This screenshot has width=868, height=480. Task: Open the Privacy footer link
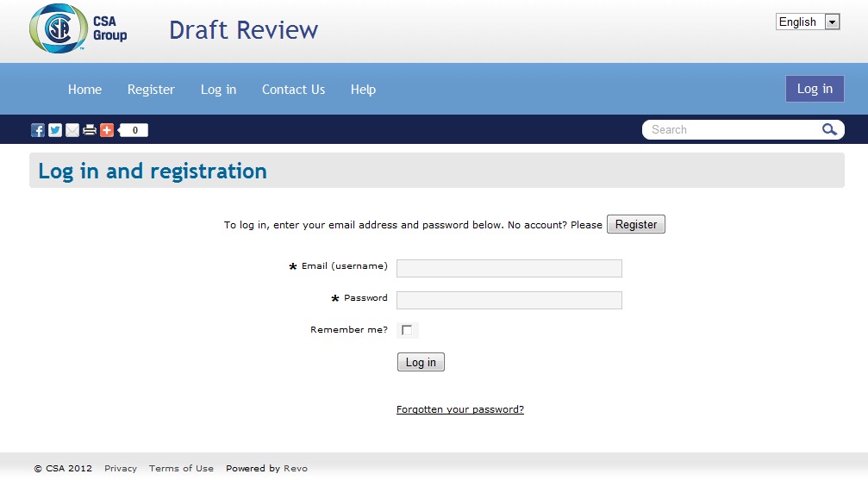point(120,469)
